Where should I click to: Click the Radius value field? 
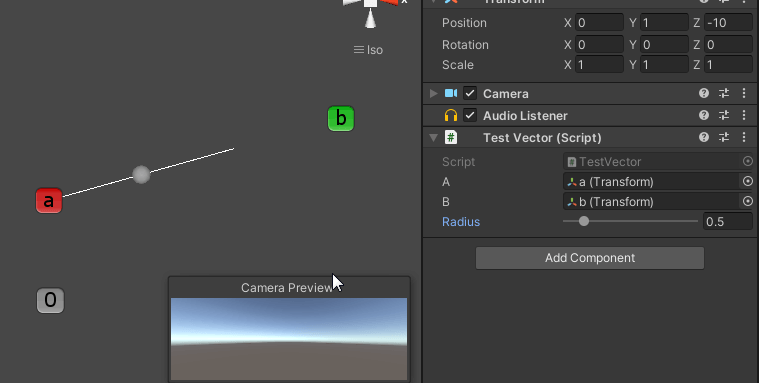tap(728, 221)
